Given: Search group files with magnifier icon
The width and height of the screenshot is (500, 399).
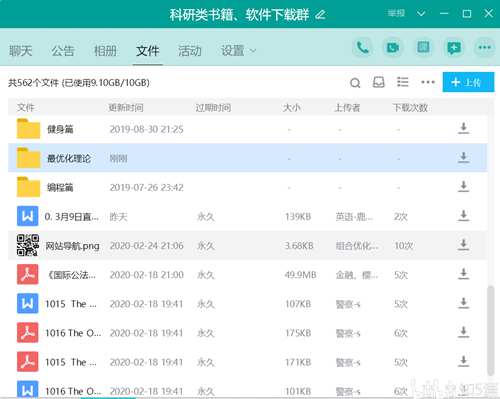Looking at the screenshot, I should tap(355, 82).
